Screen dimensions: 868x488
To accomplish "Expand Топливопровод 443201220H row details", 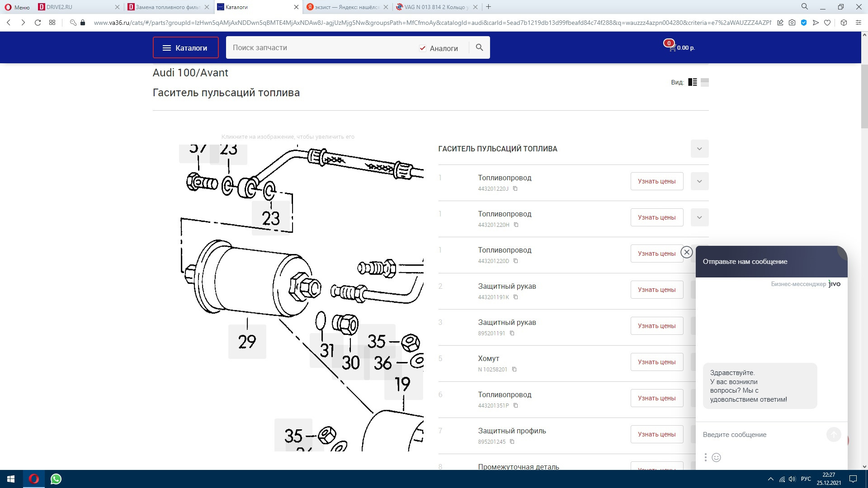I will [699, 217].
